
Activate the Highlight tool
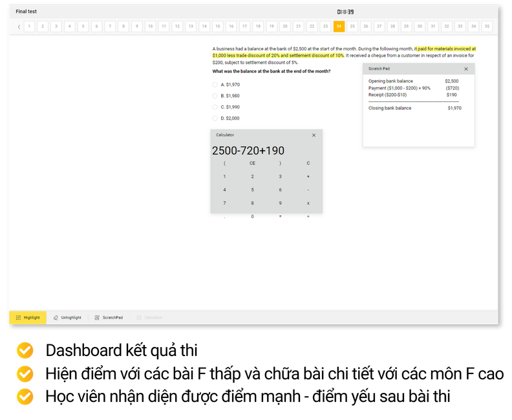pyautogui.click(x=28, y=317)
